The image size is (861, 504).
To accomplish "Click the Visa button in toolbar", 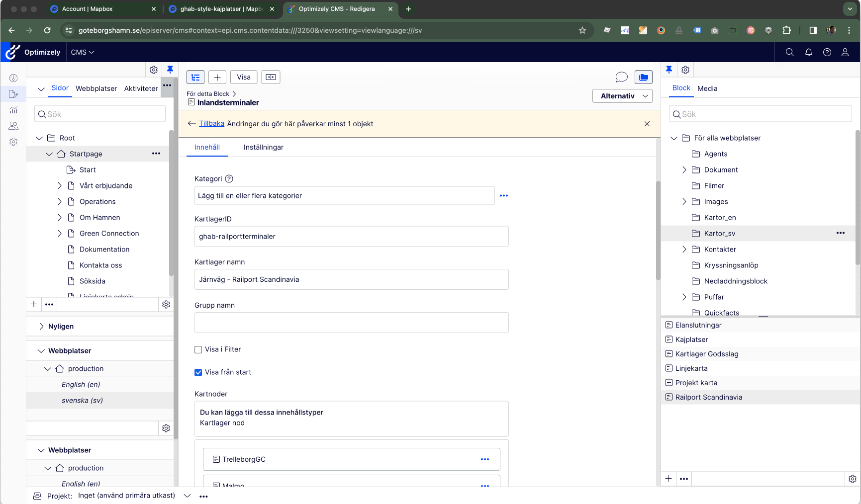I will pyautogui.click(x=244, y=77).
